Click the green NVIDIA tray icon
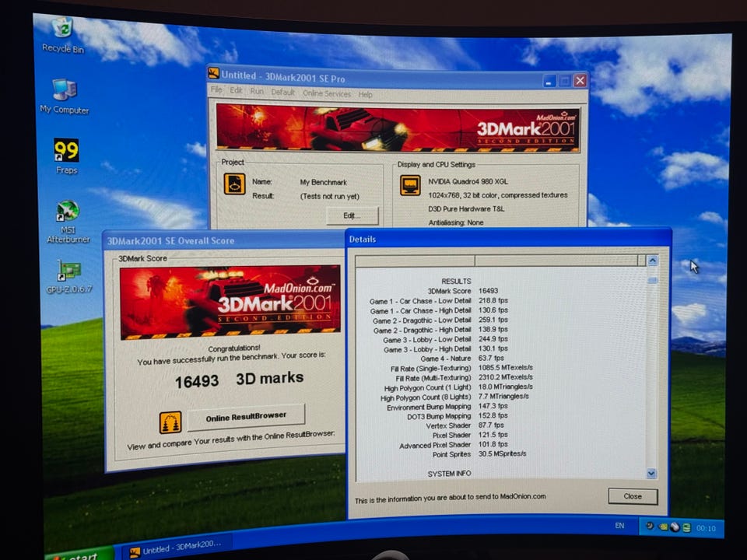This screenshot has width=747, height=560. 663,527
